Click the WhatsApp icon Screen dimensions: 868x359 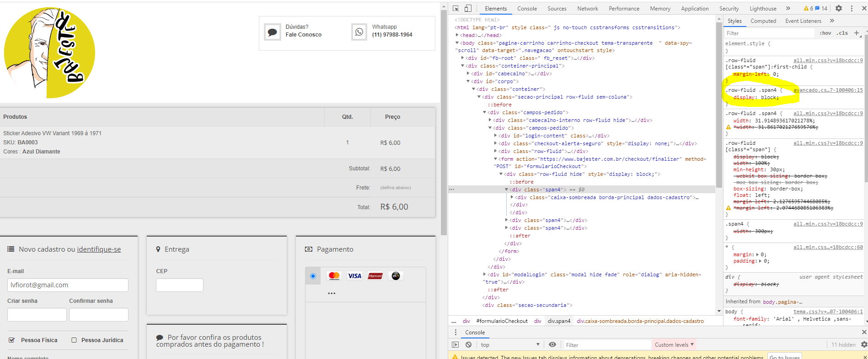tap(359, 32)
